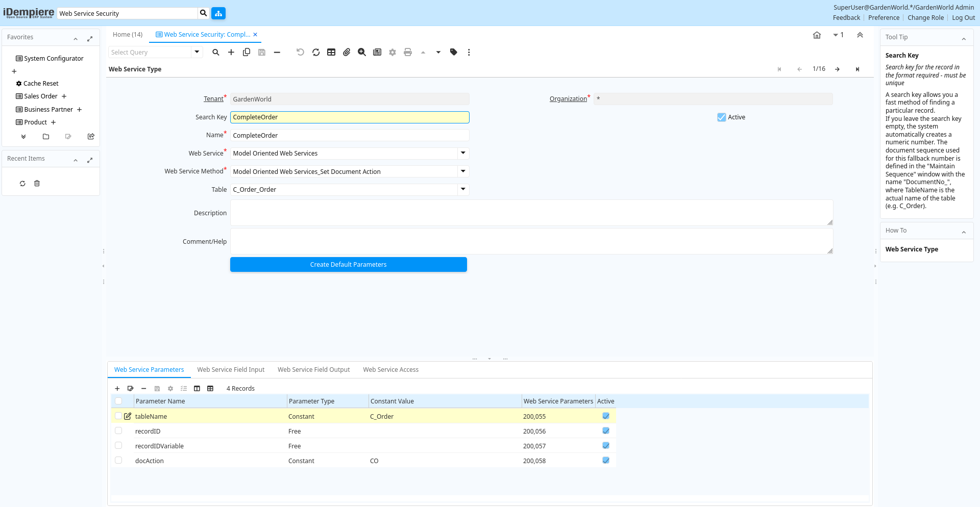Open the menu tree icon beside search
The height and width of the screenshot is (507, 980).
(x=218, y=13)
